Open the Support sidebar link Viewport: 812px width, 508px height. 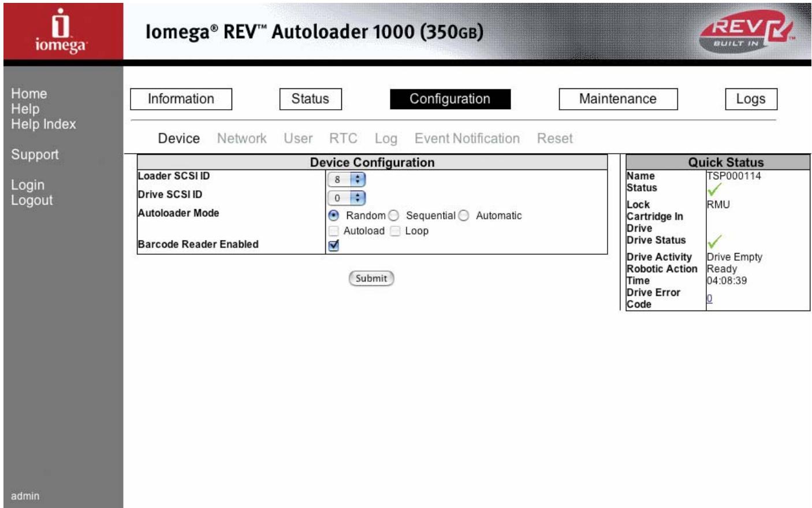point(35,155)
